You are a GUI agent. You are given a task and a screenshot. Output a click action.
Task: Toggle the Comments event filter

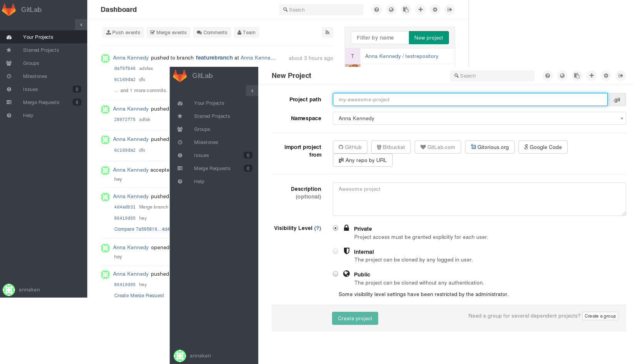(212, 33)
